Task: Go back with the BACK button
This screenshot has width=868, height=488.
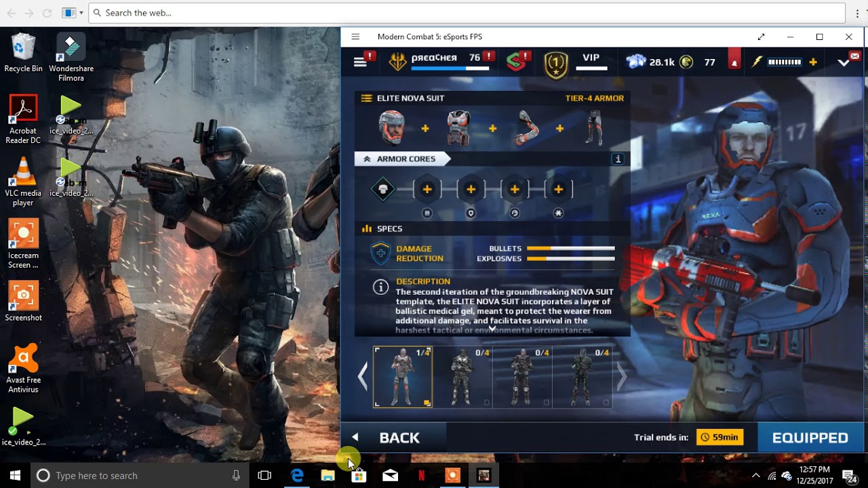Action: coord(393,438)
